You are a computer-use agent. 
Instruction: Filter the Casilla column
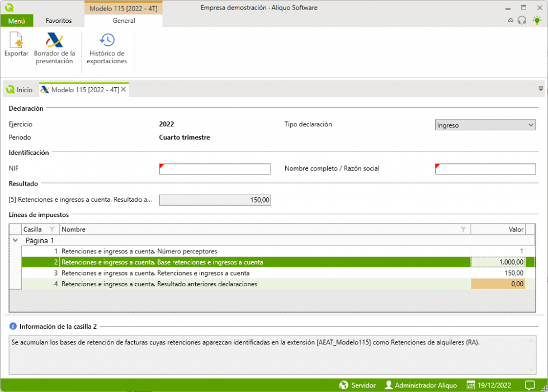[52, 229]
